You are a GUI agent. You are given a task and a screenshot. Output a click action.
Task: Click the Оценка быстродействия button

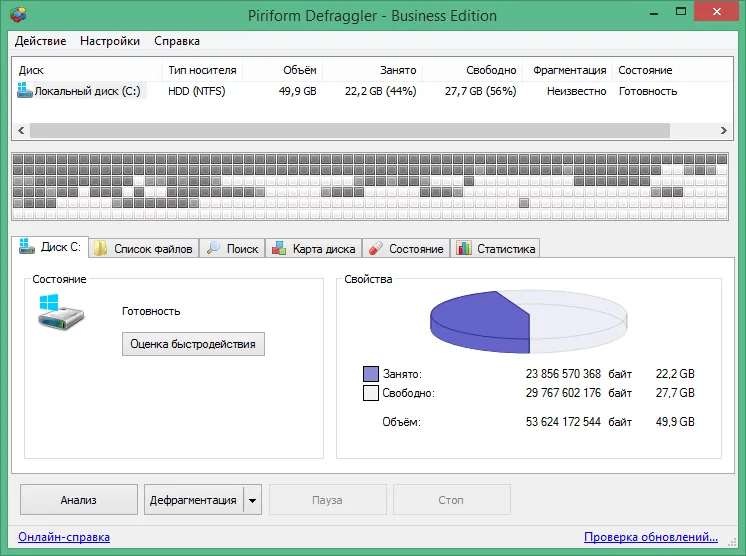193,344
